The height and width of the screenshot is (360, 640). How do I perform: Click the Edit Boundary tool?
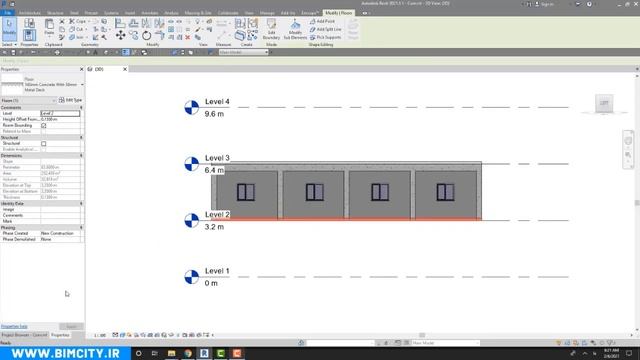tap(271, 29)
